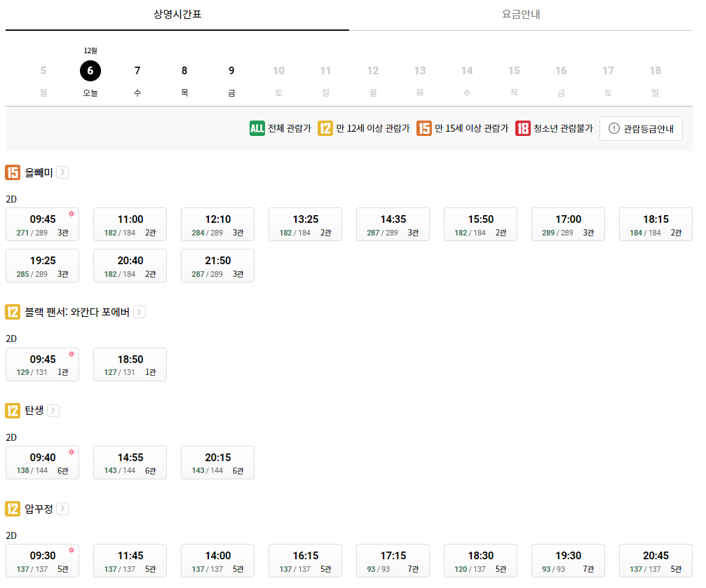Select 블랙 팬서 18:50 showtime in 1관

pos(130,364)
